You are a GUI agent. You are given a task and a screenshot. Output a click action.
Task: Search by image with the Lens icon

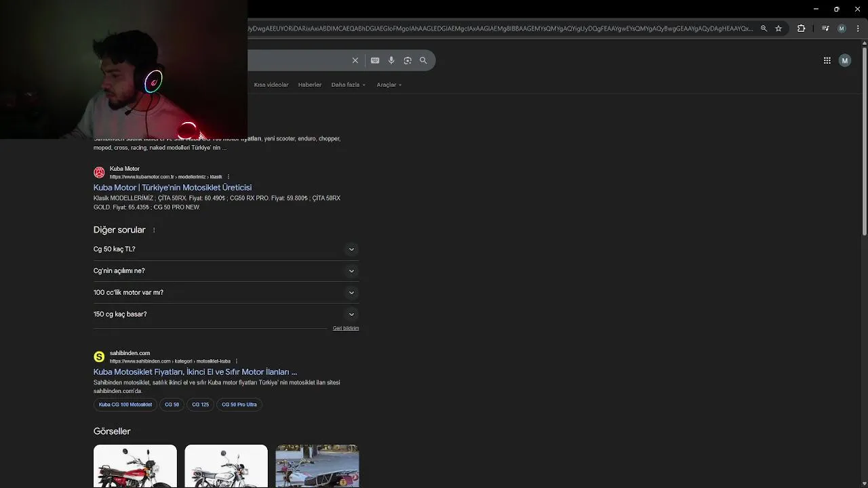coord(408,60)
